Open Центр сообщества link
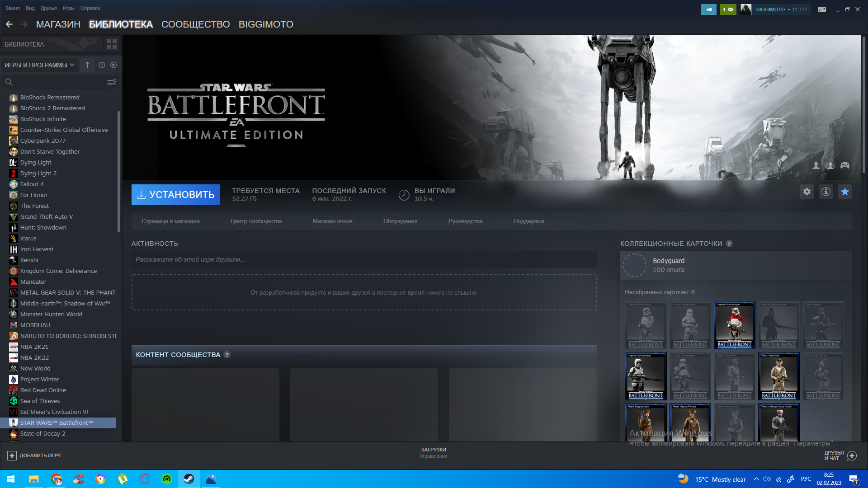This screenshot has width=868, height=488. pos(256,221)
